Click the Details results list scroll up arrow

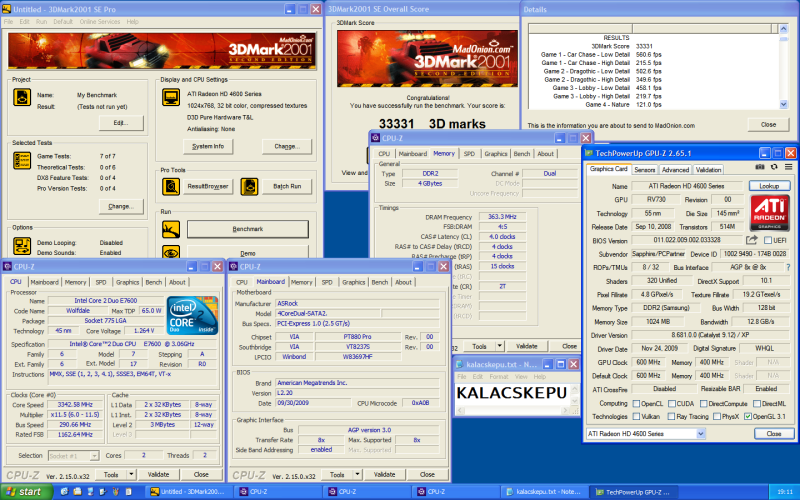pos(784,29)
